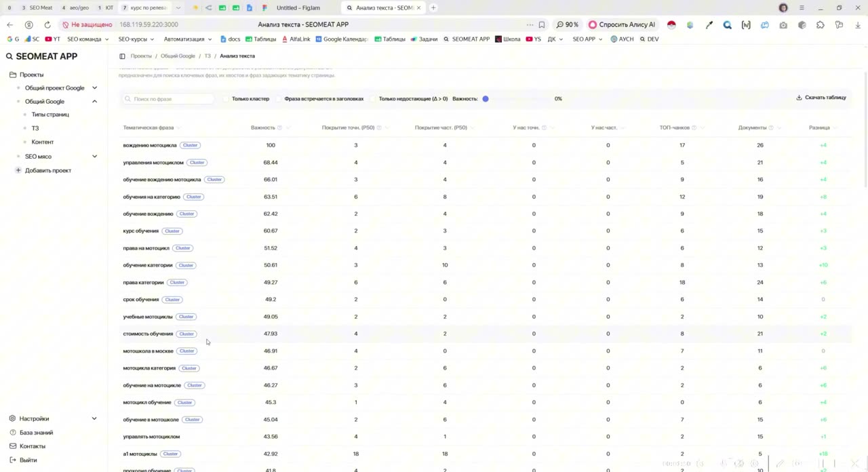
Task: Click the Проекты folder icon in sidebar
Action: tap(13, 75)
